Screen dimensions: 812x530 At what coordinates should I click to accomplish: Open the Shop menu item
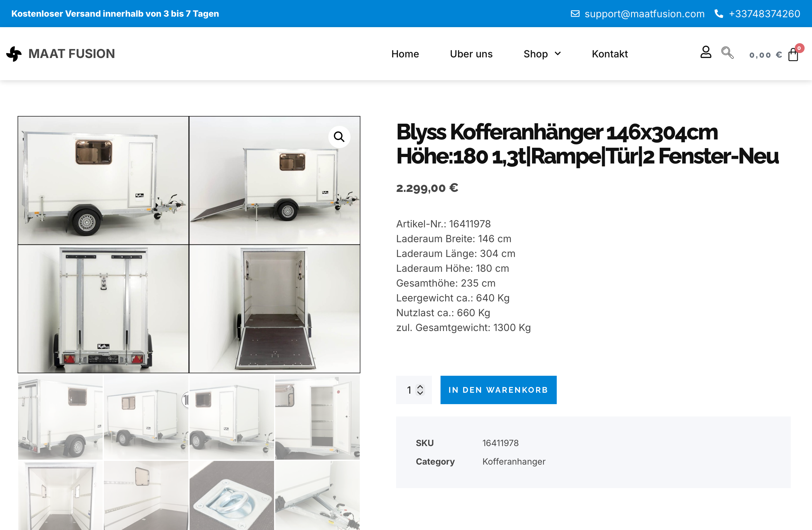tap(536, 54)
